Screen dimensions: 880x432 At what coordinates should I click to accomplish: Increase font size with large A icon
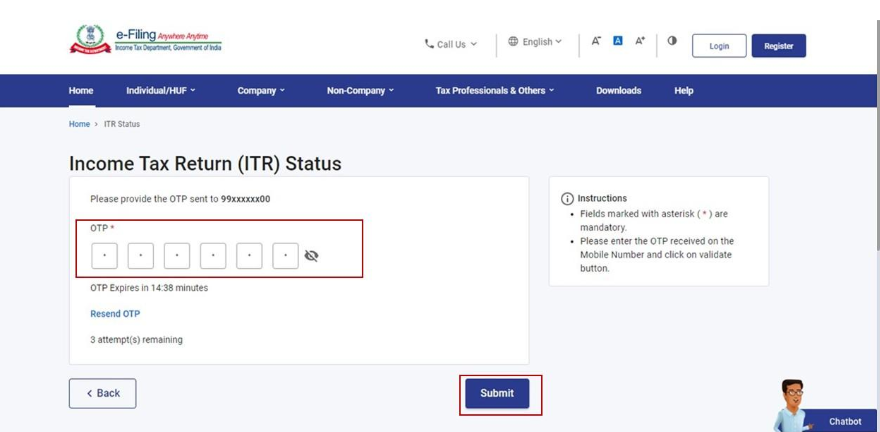tap(640, 41)
